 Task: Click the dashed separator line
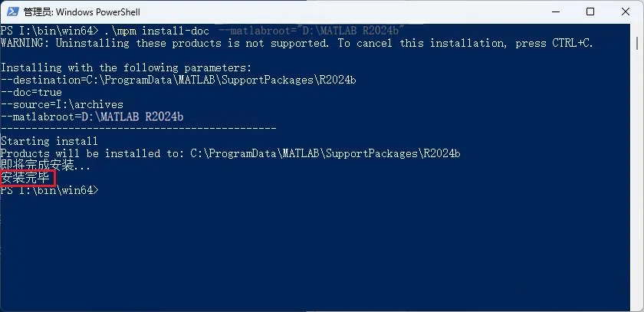click(x=139, y=129)
